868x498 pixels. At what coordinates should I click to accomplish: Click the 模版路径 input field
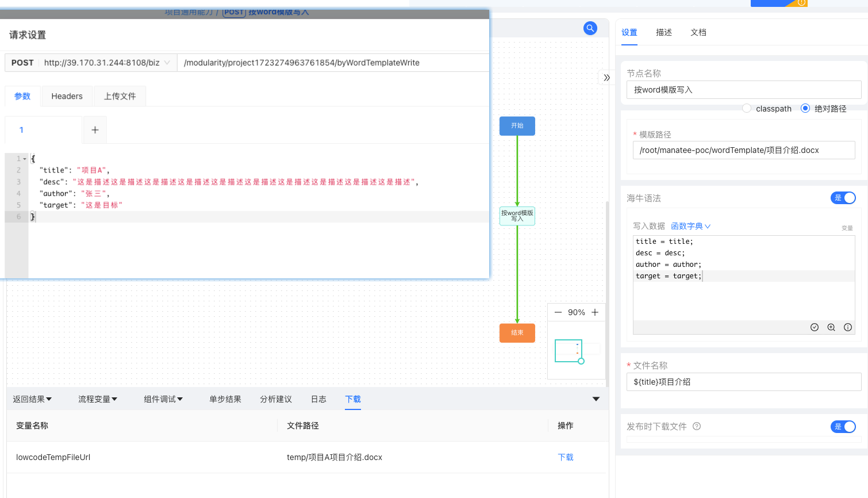pyautogui.click(x=744, y=150)
